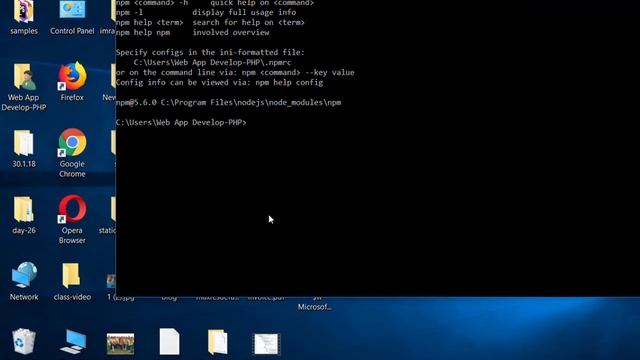
Task: Open the This PC computer icon
Action: [73, 341]
